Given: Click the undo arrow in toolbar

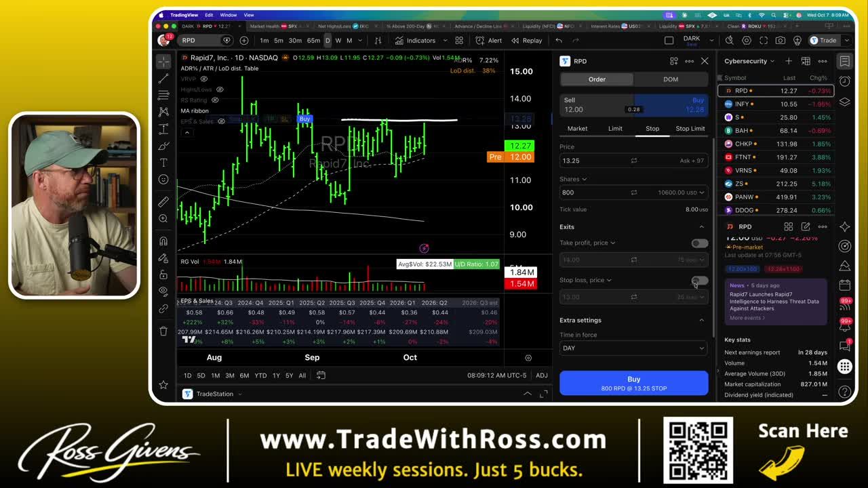Looking at the screenshot, I should coord(559,41).
